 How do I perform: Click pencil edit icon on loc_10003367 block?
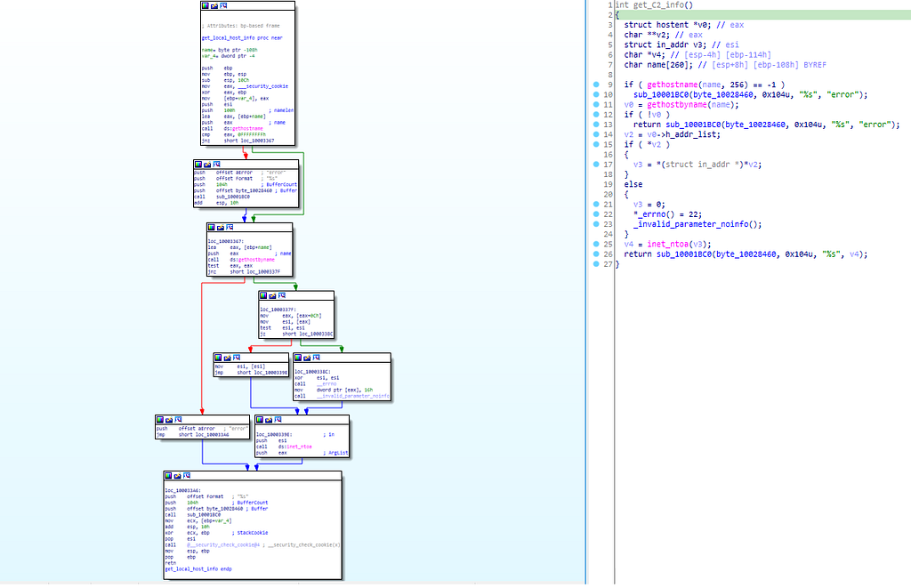[x=221, y=227]
